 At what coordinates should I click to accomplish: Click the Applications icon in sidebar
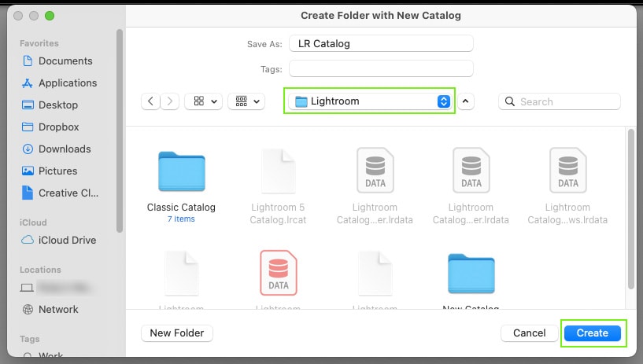28,83
